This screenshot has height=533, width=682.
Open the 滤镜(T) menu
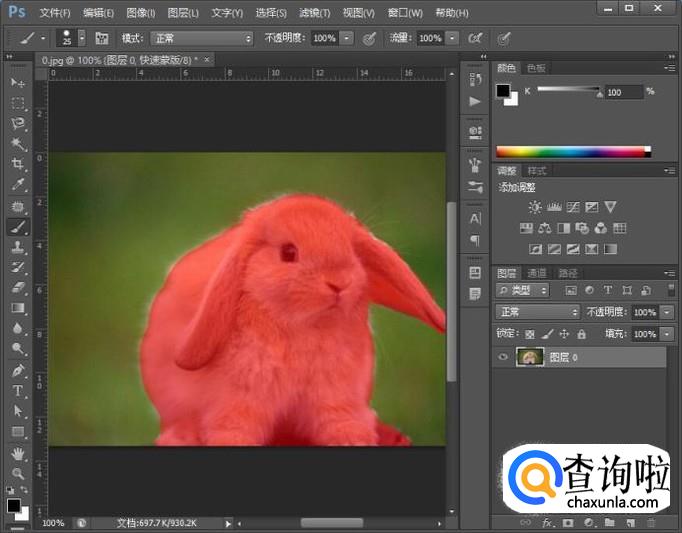coord(315,13)
